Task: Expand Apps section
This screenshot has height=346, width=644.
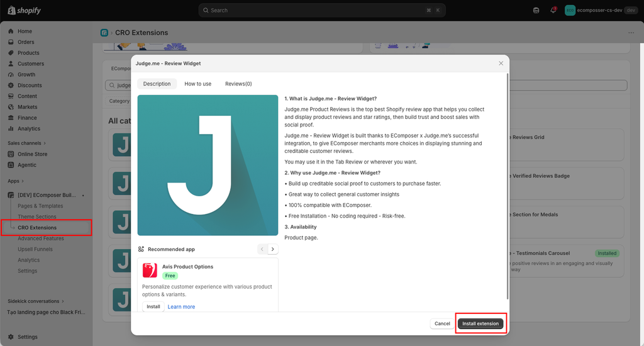Action: (x=16, y=181)
